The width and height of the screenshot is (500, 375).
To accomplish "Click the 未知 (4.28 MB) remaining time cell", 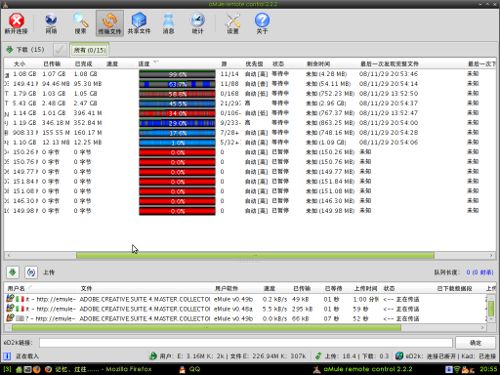I will pyautogui.click(x=326, y=74).
